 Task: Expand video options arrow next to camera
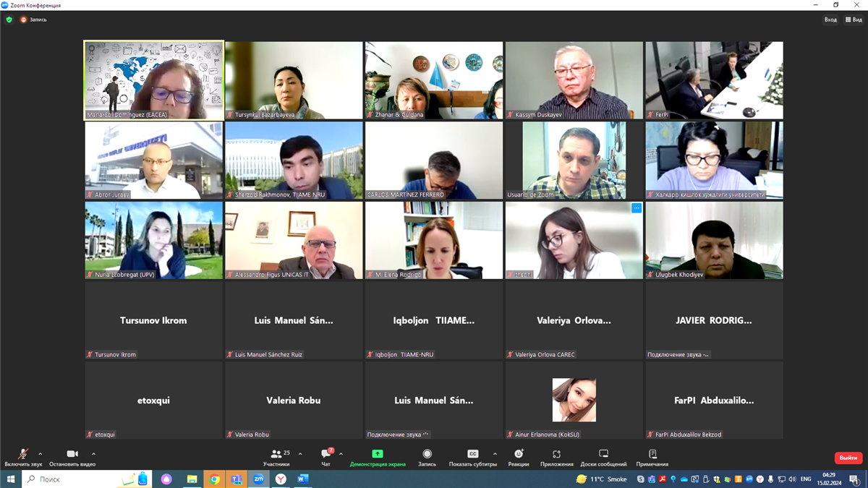pyautogui.click(x=93, y=454)
